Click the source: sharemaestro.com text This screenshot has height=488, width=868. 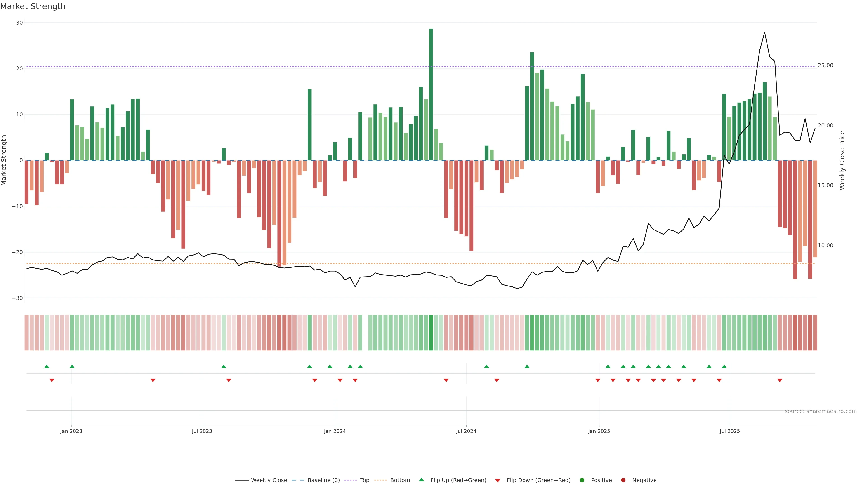821,411
